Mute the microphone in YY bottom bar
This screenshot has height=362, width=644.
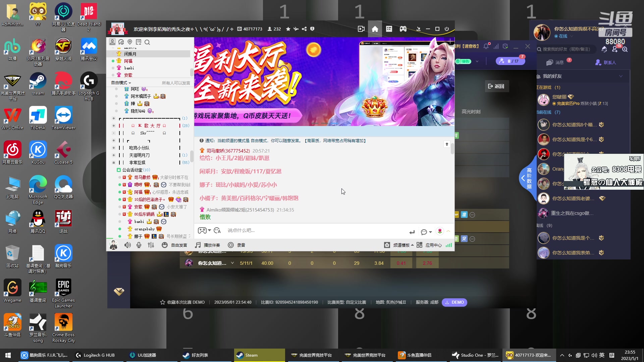[139, 245]
